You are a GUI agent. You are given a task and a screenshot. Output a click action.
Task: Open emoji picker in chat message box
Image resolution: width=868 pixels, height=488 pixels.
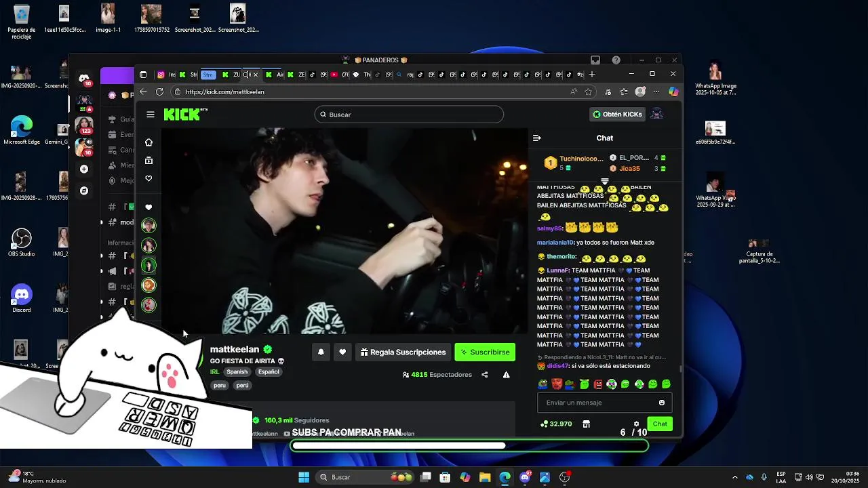tap(662, 403)
